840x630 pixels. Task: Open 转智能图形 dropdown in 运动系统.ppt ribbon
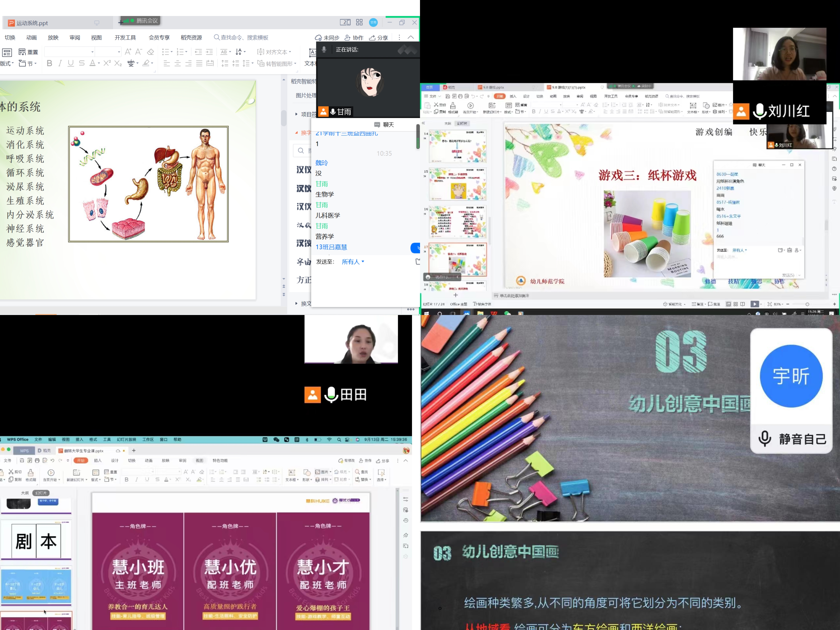pos(276,63)
